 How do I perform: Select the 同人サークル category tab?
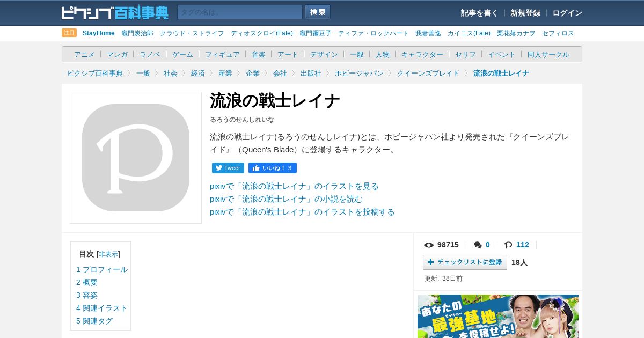click(x=548, y=54)
